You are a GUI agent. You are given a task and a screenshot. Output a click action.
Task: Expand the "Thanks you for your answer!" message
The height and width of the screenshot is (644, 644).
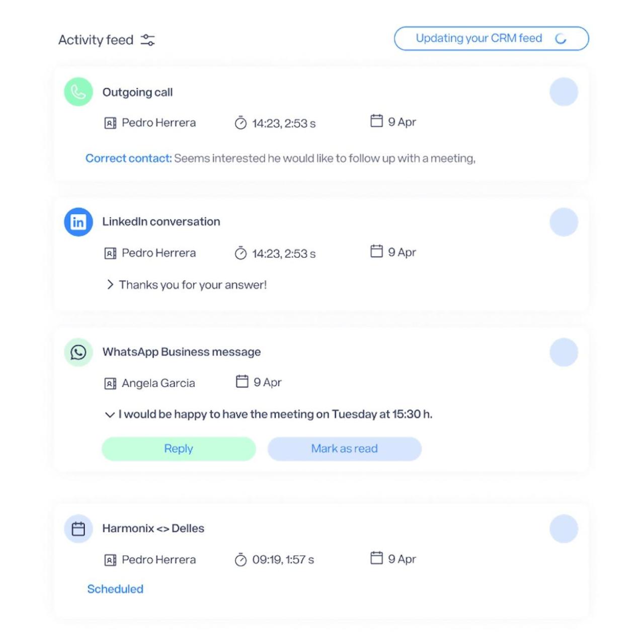coord(110,285)
